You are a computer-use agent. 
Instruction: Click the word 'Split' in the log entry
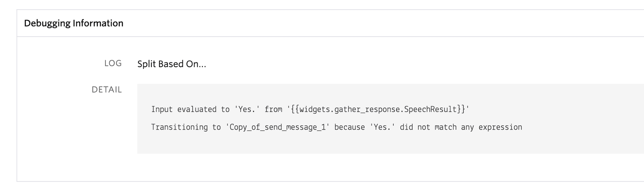147,64
